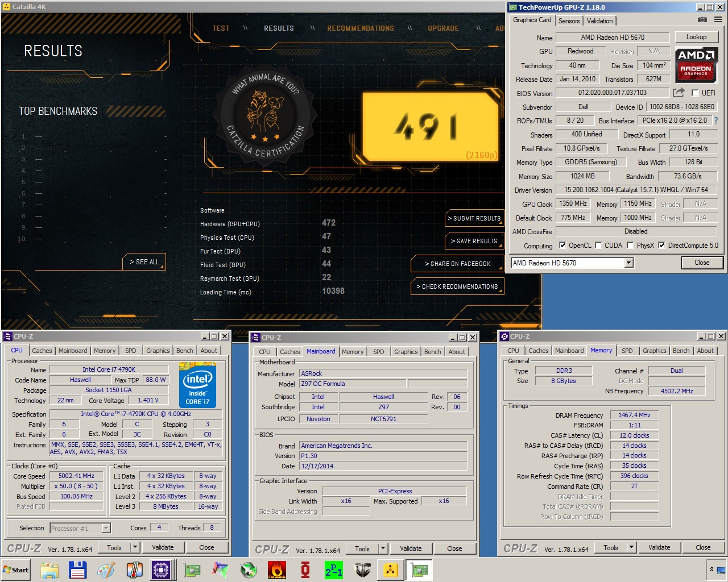The image size is (728, 582).
Task: Click the Loading Time value 10398
Action: (333, 291)
